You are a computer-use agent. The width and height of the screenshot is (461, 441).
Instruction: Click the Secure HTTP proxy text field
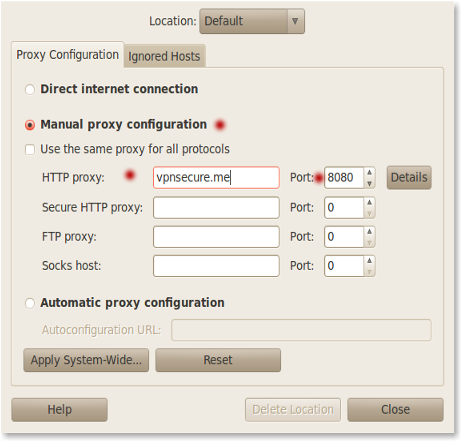click(x=216, y=207)
